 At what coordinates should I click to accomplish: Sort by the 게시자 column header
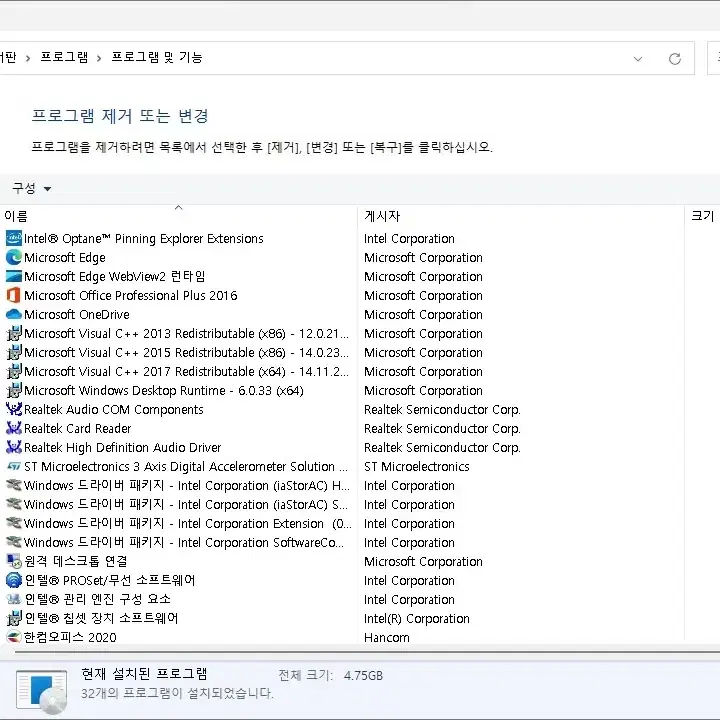[521, 216]
